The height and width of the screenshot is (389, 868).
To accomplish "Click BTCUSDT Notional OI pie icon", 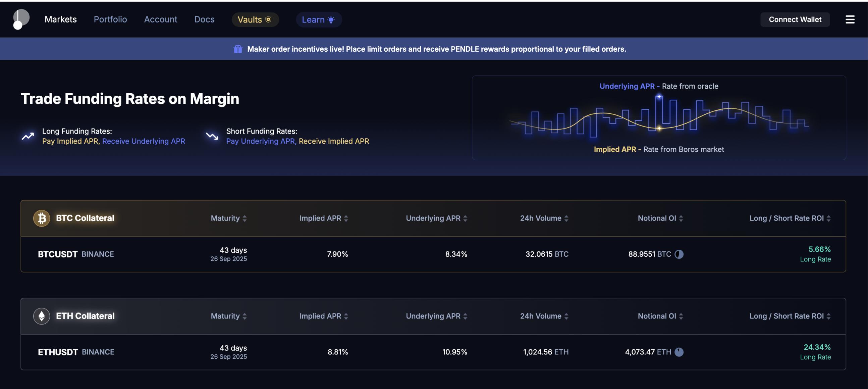I will tap(679, 254).
